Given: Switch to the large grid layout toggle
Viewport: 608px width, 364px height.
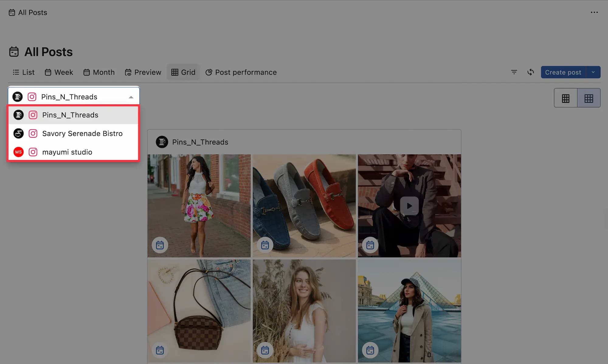Looking at the screenshot, I should click(x=566, y=98).
